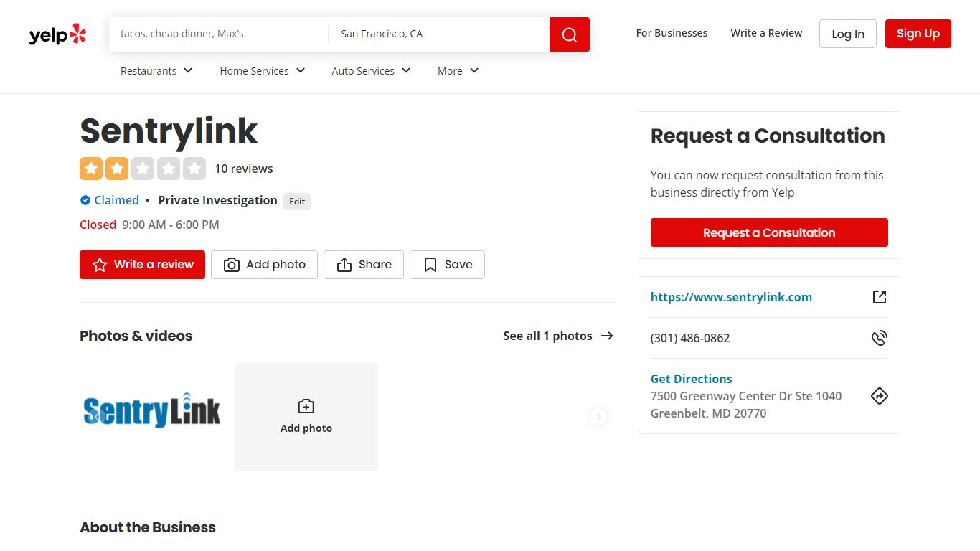Click the Get Directions link
The height and width of the screenshot is (551, 980).
692,379
